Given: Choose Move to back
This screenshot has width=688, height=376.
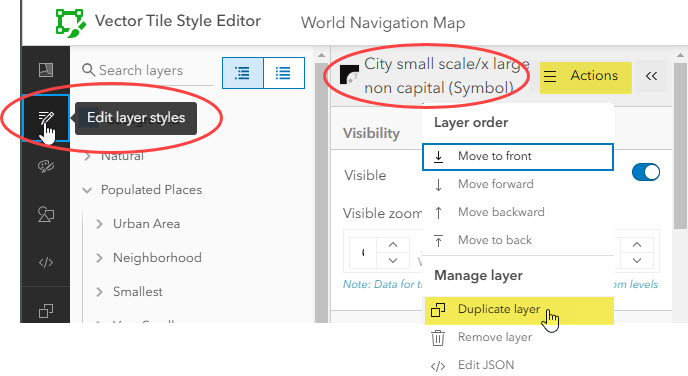Looking at the screenshot, I should (518, 240).
